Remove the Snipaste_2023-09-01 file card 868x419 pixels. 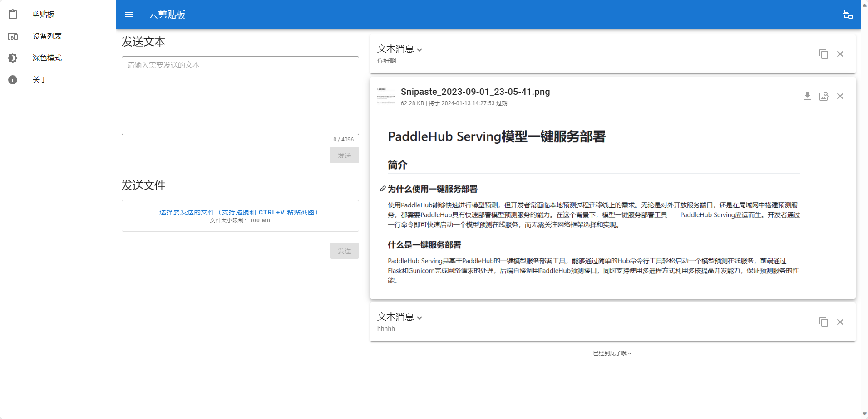pyautogui.click(x=840, y=96)
